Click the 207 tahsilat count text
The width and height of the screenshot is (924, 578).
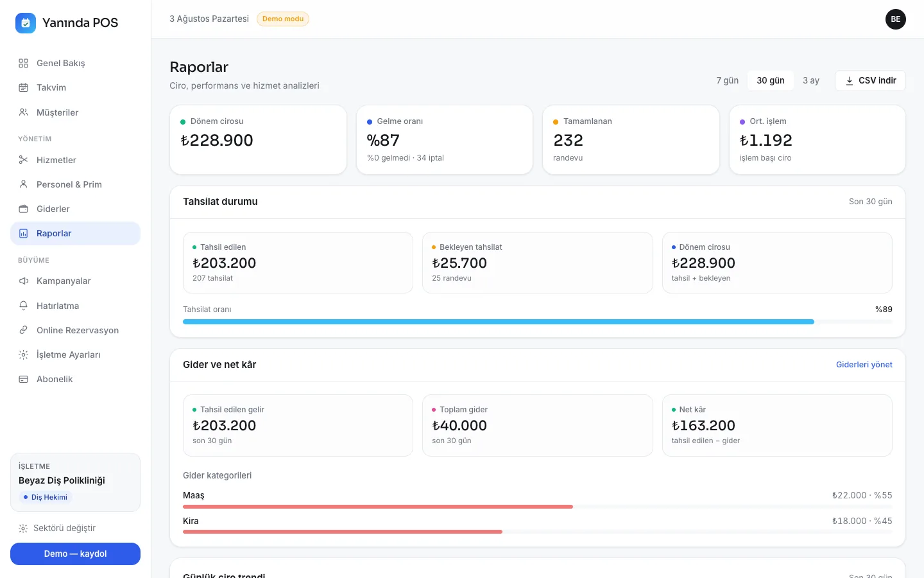click(212, 279)
